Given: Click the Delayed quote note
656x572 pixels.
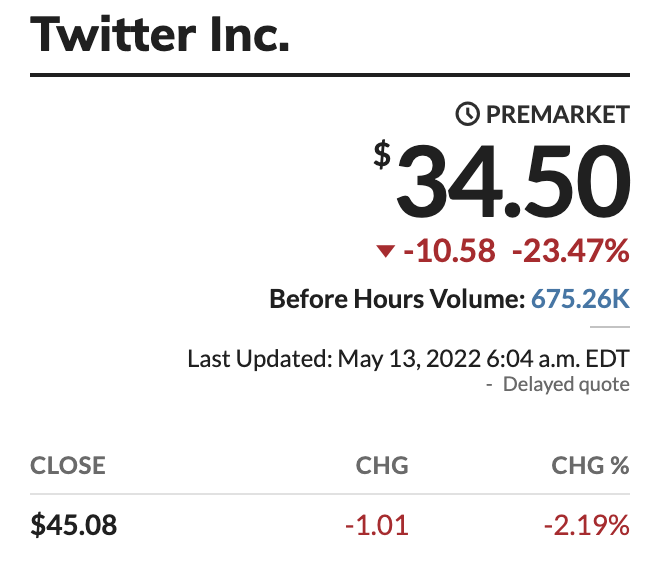Looking at the screenshot, I should coord(566,384).
